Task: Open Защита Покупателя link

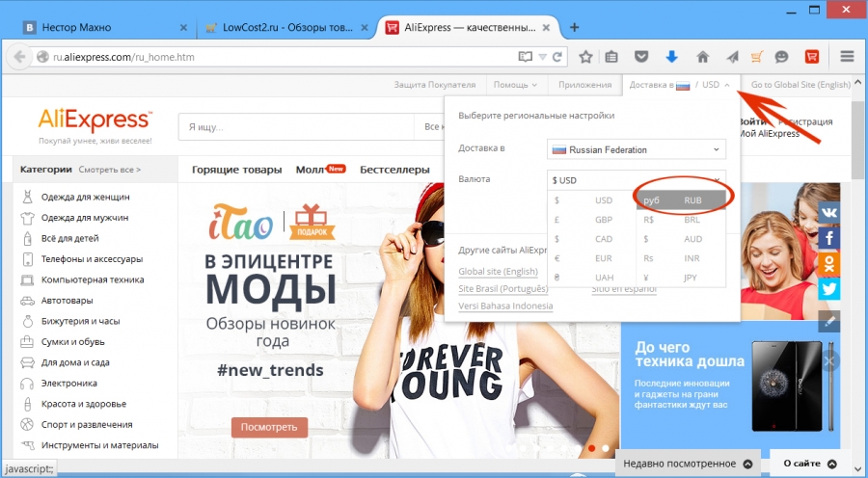Action: pos(435,85)
